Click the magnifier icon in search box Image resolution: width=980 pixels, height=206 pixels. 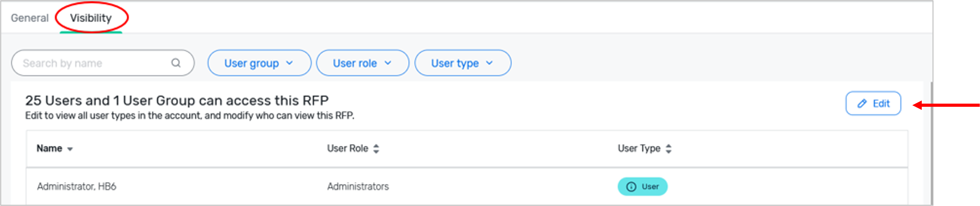point(176,63)
